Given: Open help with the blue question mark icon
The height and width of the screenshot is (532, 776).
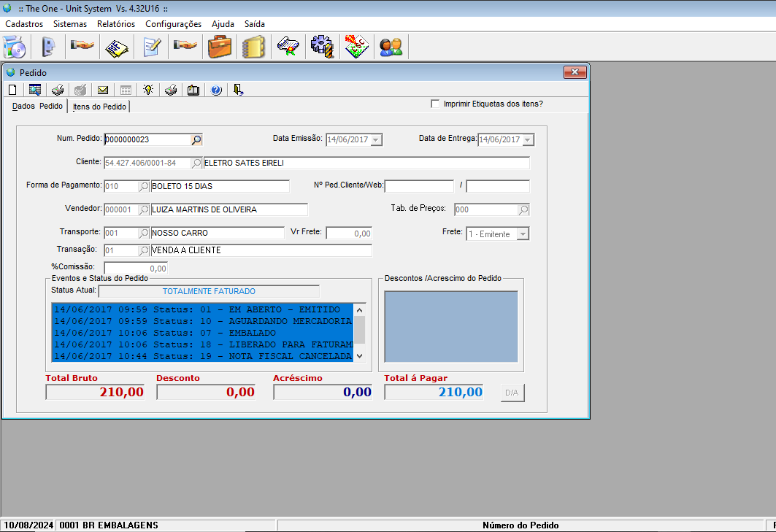Looking at the screenshot, I should (216, 90).
